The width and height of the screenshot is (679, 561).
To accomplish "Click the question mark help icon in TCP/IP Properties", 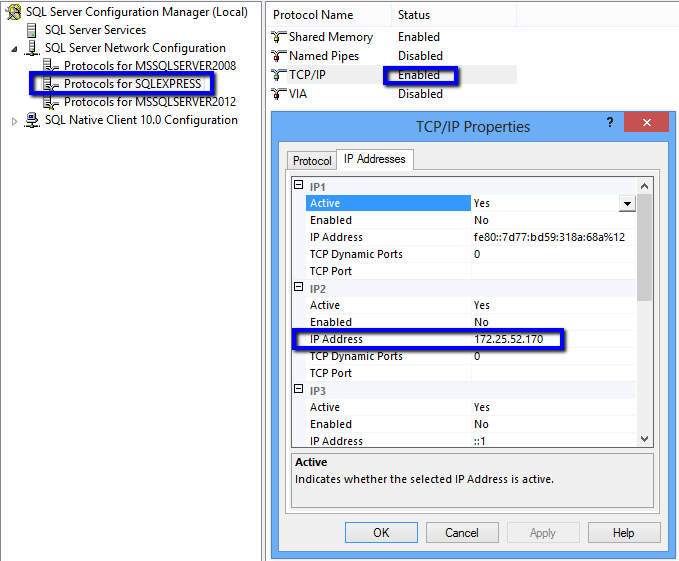I will pos(610,123).
